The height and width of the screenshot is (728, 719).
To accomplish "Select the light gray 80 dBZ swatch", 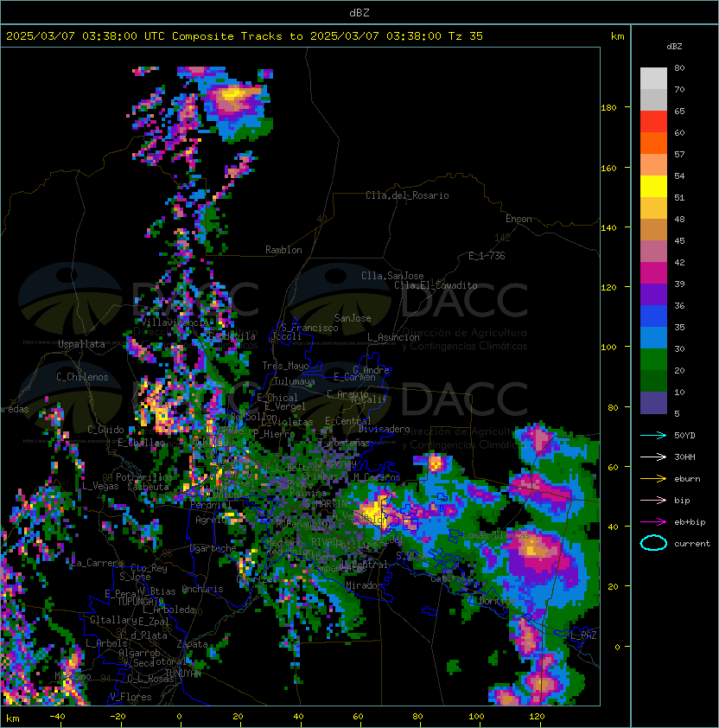I will [x=653, y=79].
